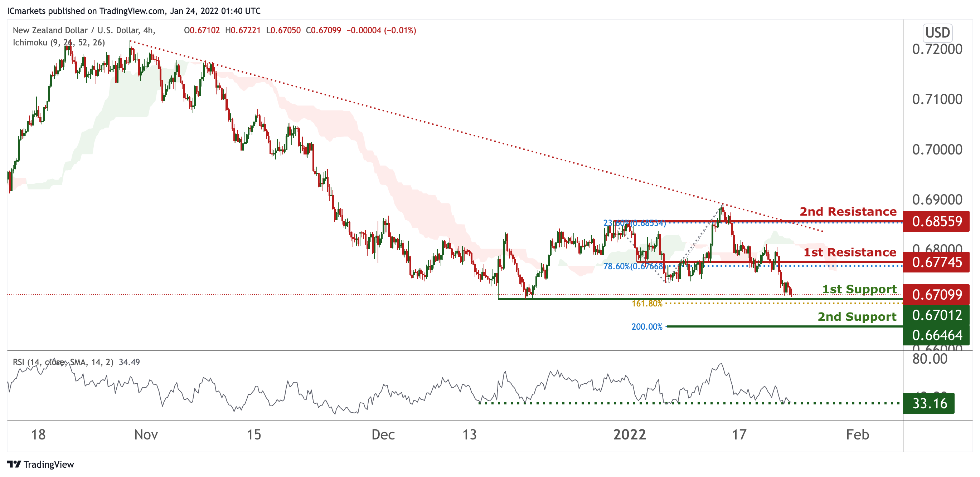Click the 0.67012 first support price tag
Screen dimensions: 980x477
pos(937,315)
